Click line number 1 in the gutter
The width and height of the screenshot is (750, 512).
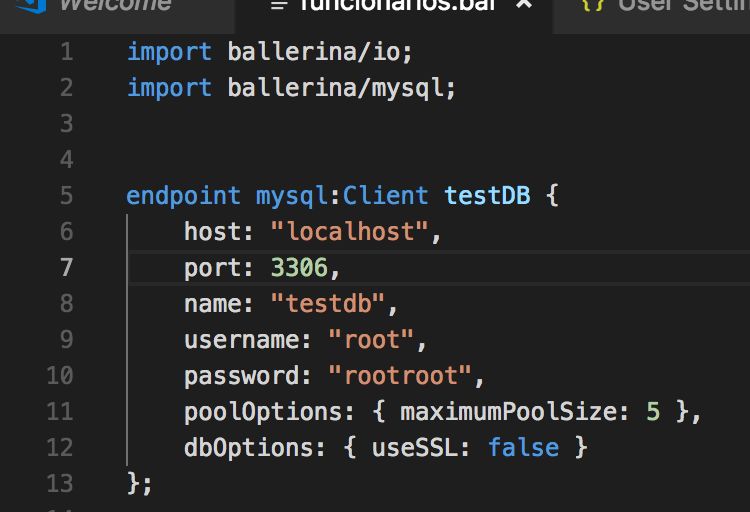coord(67,52)
